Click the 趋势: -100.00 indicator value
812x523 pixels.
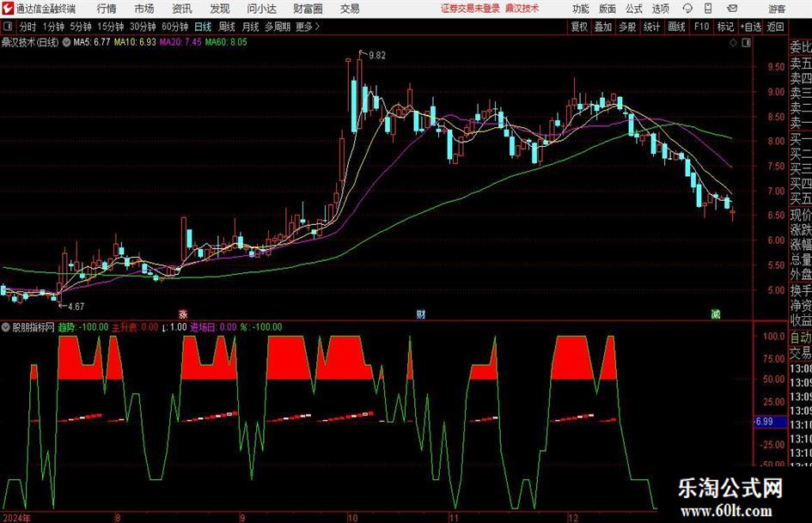[x=82, y=327]
